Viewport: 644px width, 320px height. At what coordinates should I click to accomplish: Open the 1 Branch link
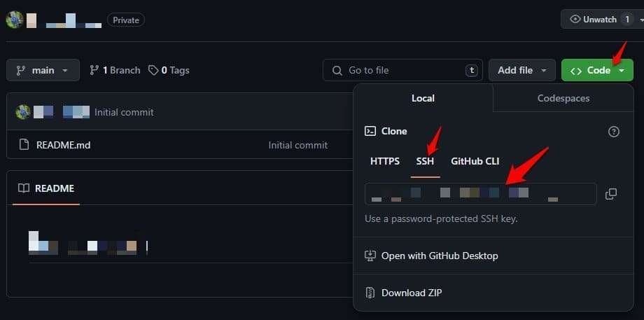pos(115,70)
